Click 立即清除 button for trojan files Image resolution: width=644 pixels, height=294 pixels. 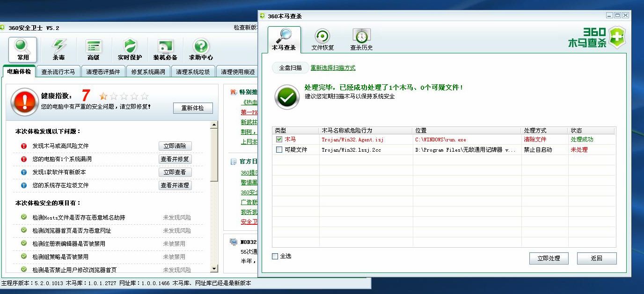click(x=175, y=146)
